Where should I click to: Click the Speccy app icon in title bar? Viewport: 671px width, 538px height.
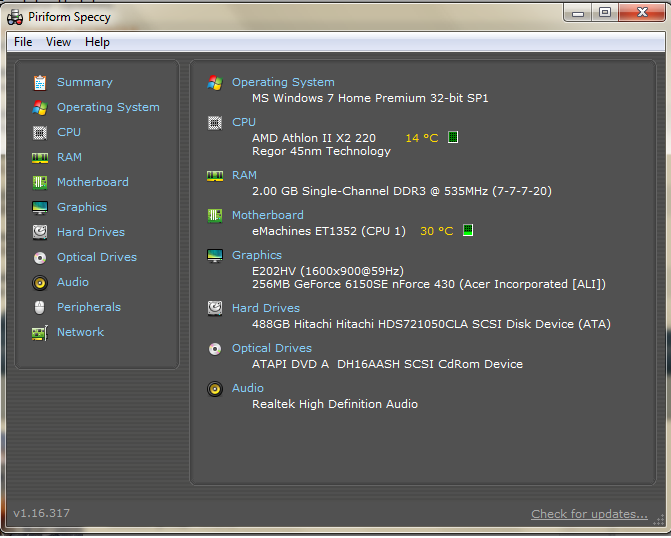(x=15, y=18)
